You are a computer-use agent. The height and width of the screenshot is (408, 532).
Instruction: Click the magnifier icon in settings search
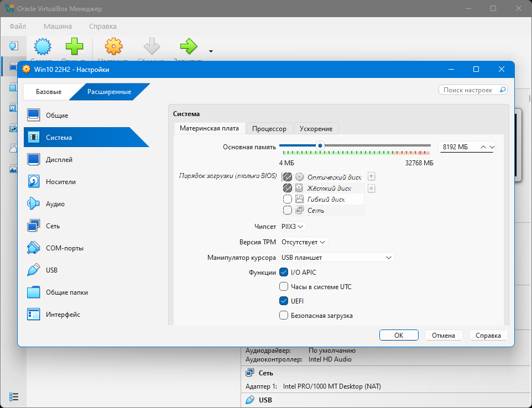point(503,90)
